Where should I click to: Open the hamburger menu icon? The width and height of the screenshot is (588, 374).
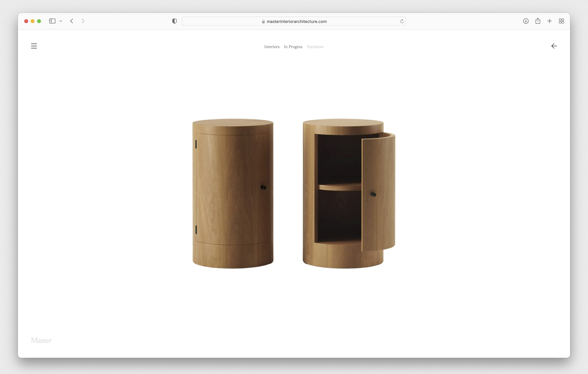click(x=34, y=46)
